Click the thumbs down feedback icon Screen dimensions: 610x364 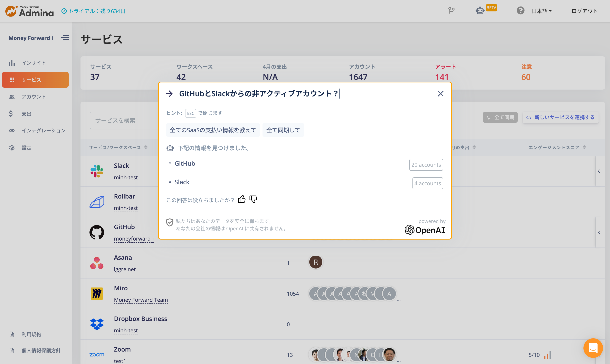click(253, 199)
